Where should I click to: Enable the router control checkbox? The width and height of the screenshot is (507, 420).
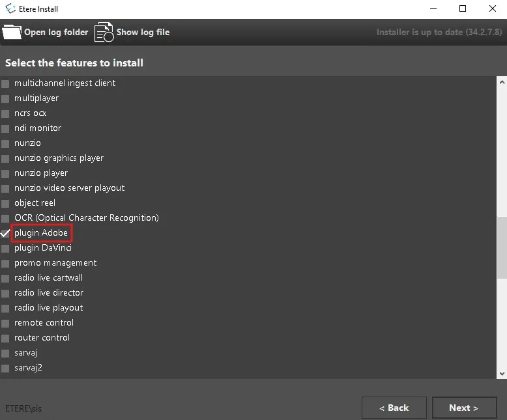(5, 338)
